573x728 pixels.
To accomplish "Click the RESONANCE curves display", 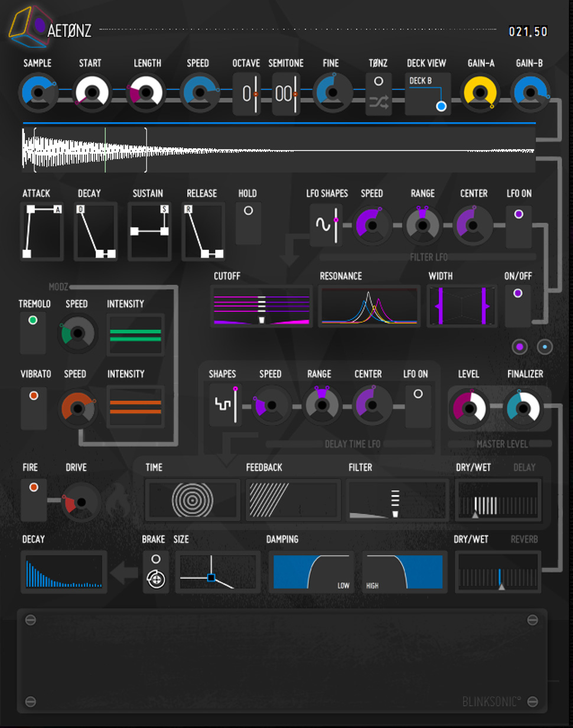I will coord(369,306).
